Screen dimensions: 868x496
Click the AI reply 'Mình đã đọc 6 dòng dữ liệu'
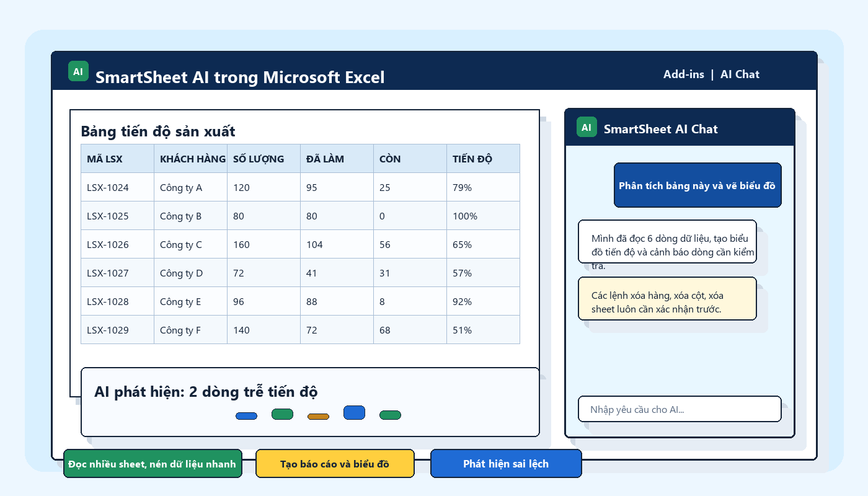[x=667, y=242]
